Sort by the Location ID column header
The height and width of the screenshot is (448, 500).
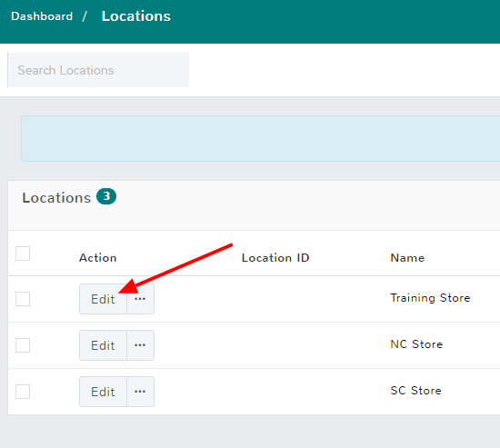[x=275, y=258]
